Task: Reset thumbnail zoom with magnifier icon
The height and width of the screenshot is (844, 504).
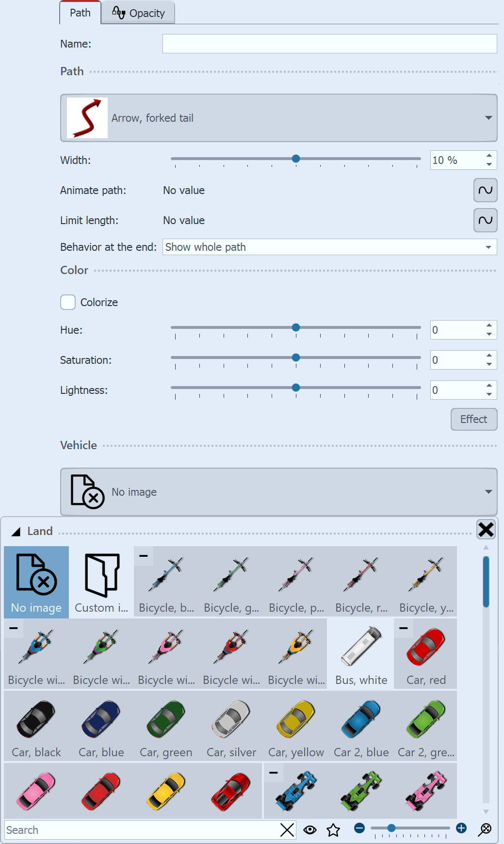Action: (485, 829)
